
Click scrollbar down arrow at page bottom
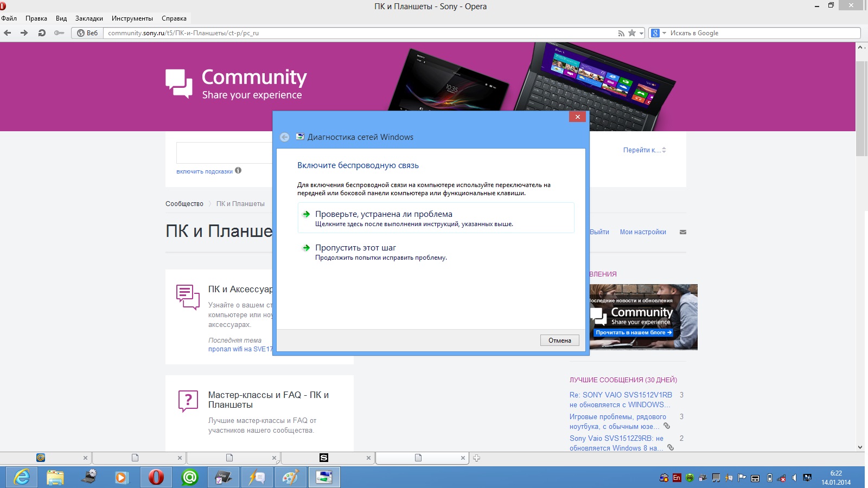point(860,447)
